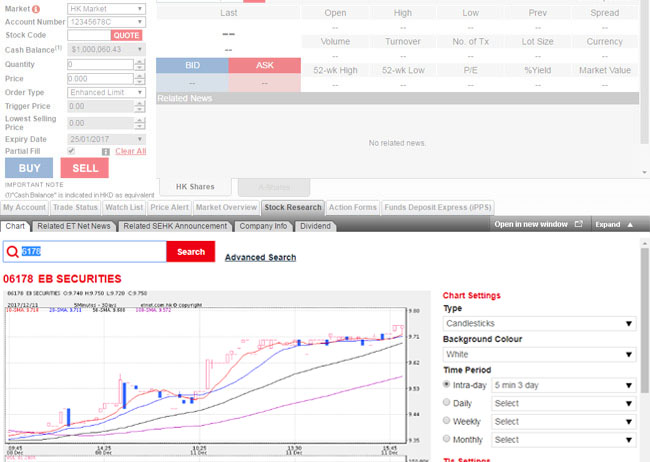Increase Price with up stepper arrow
This screenshot has height=462, width=650.
(x=139, y=76)
